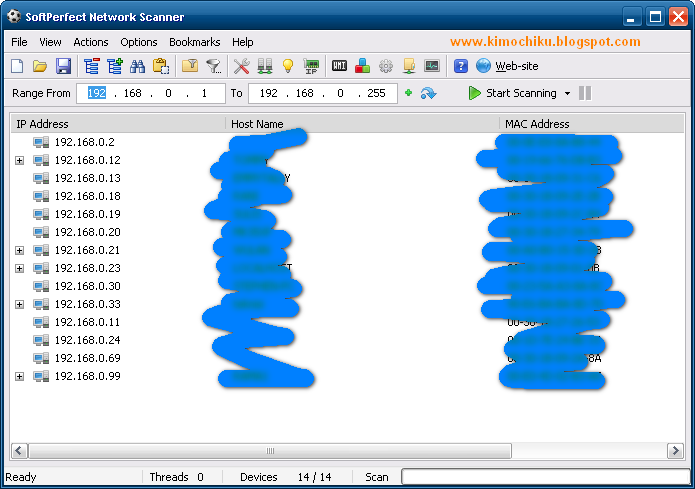Open Find with the binoculars icon
This screenshot has width=695, height=489.
[137, 67]
